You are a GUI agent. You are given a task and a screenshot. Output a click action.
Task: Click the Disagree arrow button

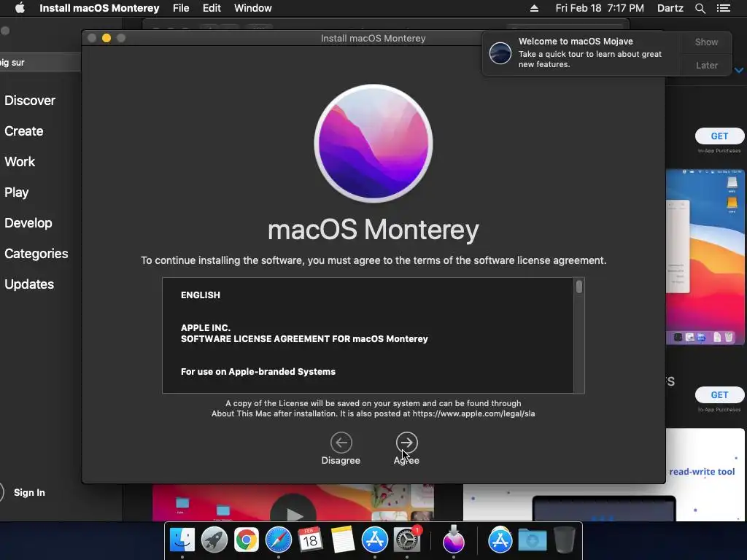click(x=341, y=443)
